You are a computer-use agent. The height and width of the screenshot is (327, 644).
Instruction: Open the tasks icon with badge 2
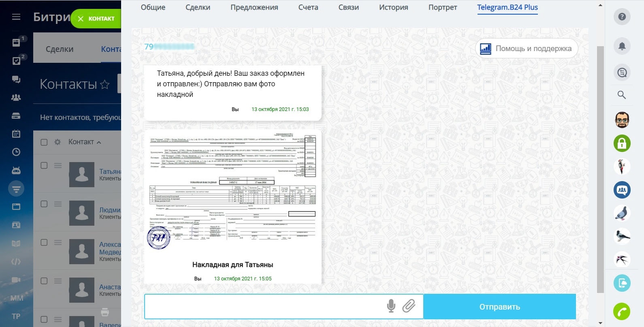point(16,61)
